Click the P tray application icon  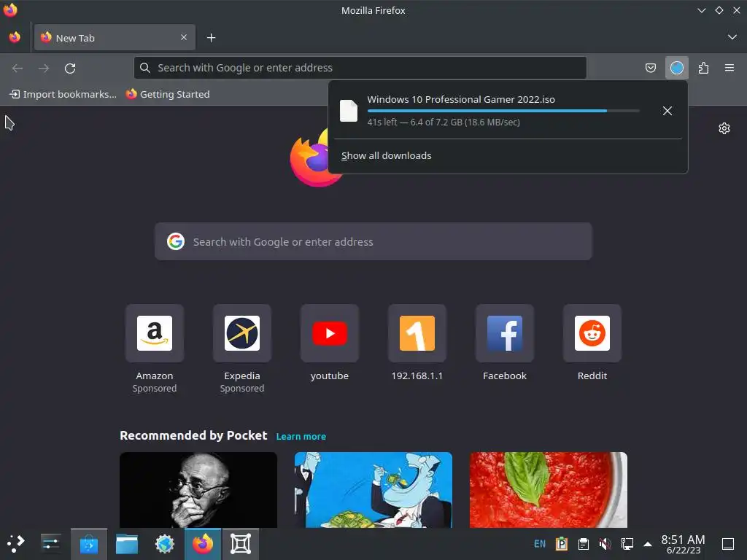click(x=562, y=544)
